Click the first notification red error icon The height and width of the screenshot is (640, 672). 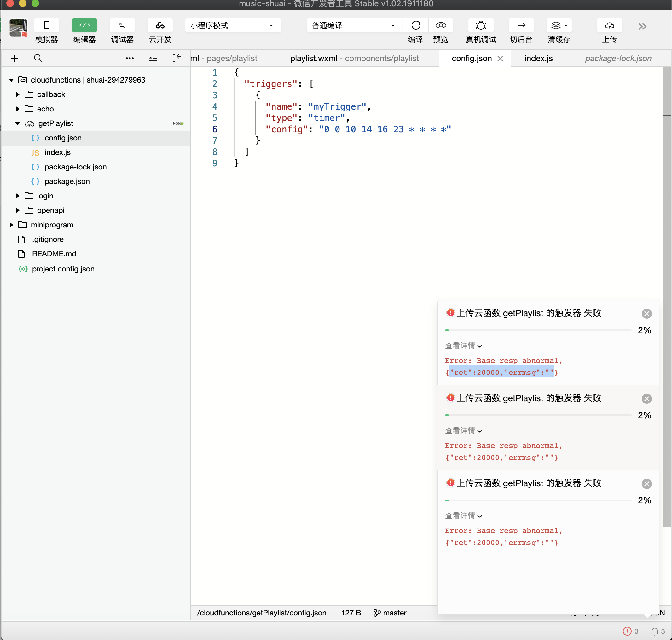450,312
